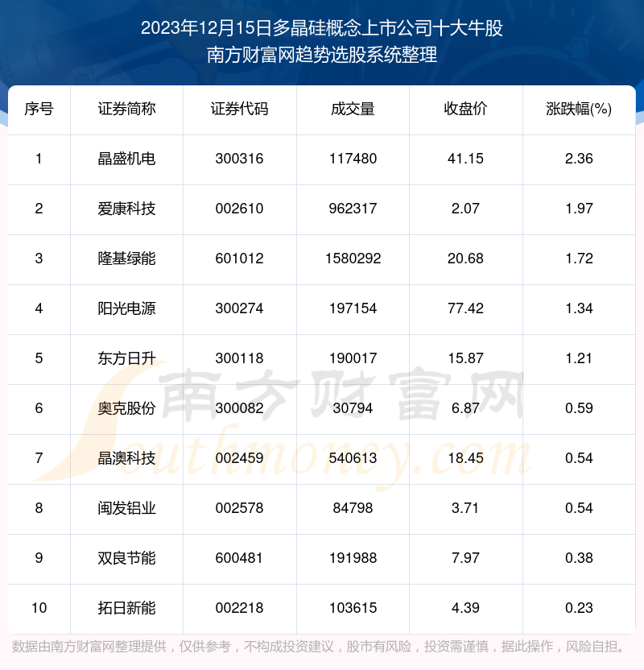Click change percentage 1.34

(579, 308)
